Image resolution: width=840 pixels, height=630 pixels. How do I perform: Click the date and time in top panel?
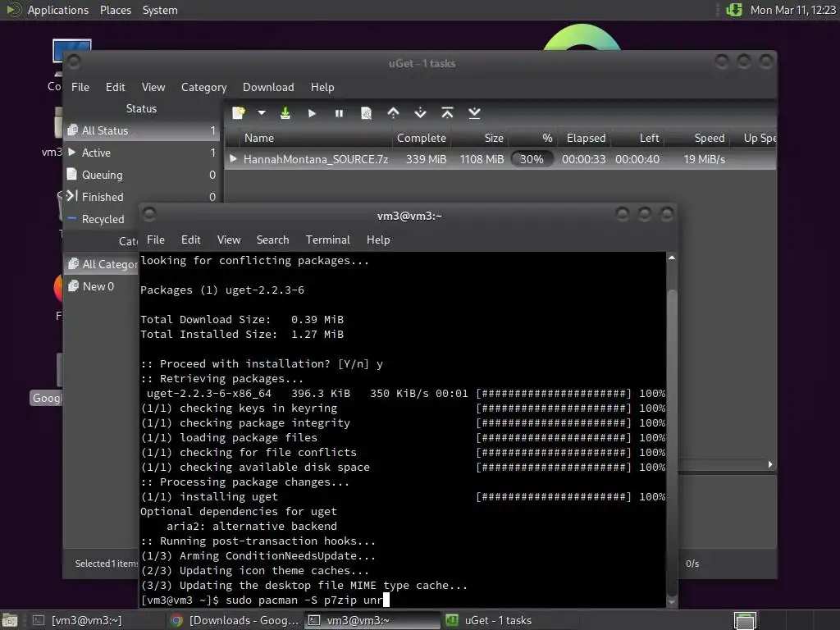pyautogui.click(x=793, y=10)
